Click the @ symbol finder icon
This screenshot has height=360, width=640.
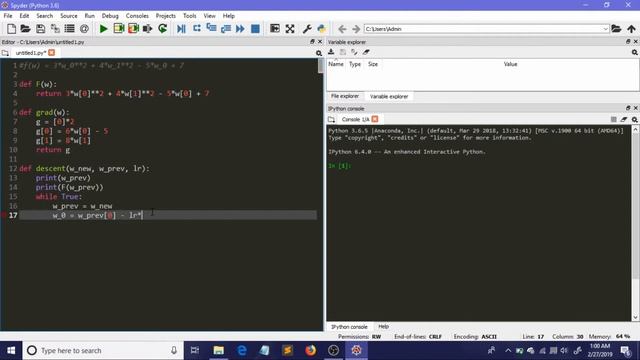84,29
